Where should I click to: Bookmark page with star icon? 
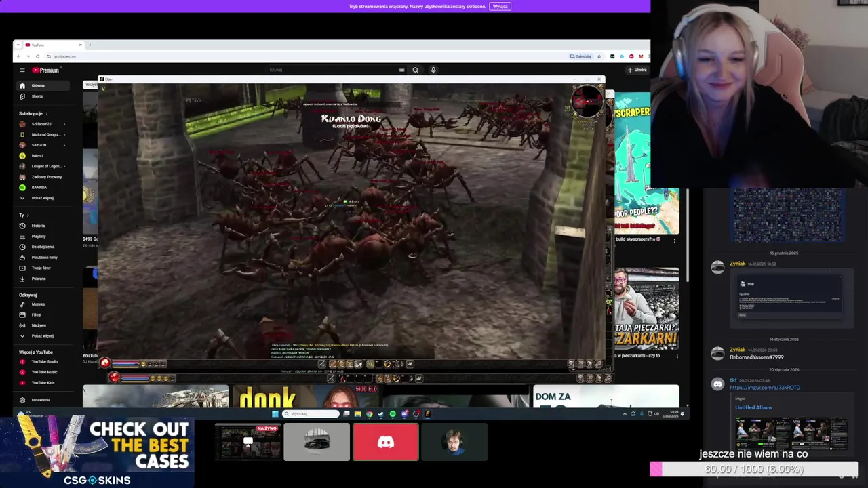(599, 56)
